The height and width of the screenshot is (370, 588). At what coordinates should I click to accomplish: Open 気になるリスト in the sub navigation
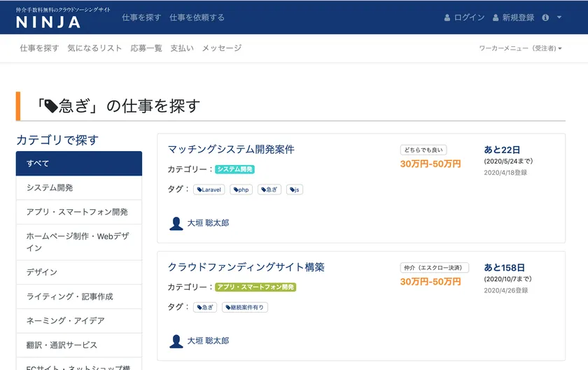click(94, 48)
